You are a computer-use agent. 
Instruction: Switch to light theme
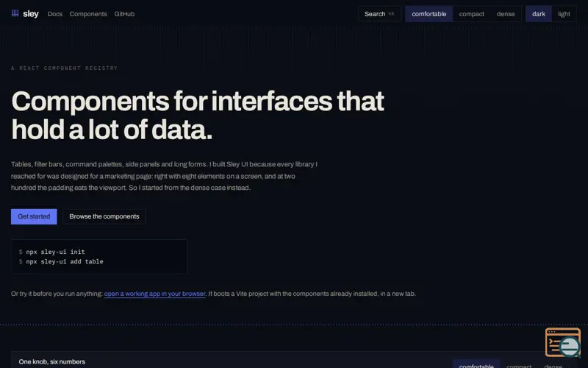pyautogui.click(x=564, y=14)
